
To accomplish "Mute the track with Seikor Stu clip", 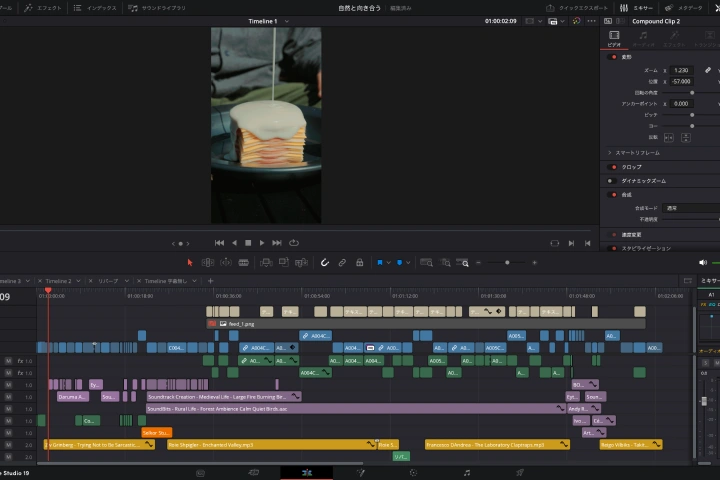I will point(8,433).
